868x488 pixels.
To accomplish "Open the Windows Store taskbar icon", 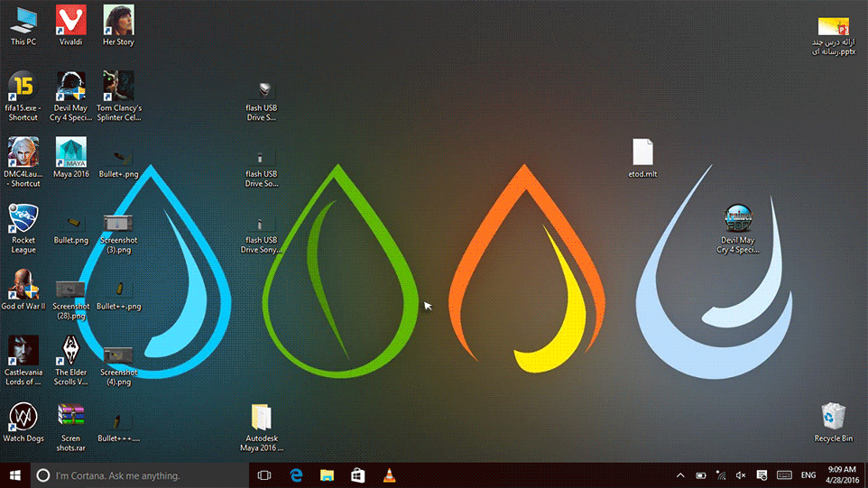I will pyautogui.click(x=358, y=475).
